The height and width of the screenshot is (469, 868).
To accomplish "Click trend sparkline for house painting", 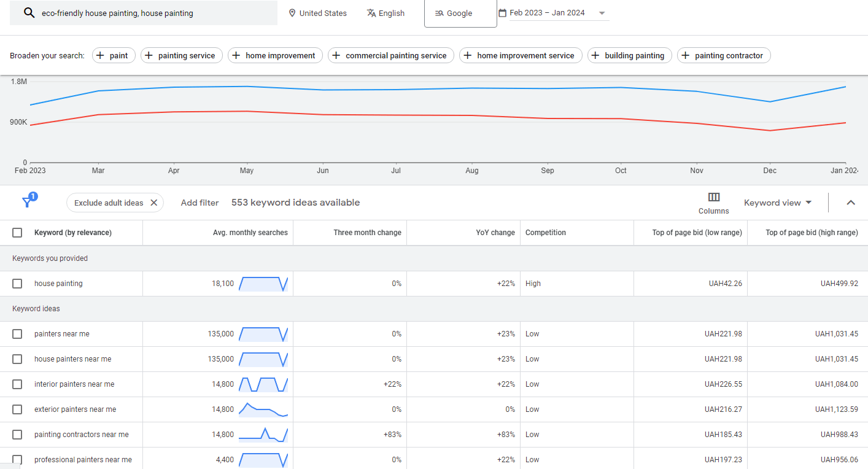I will (263, 284).
